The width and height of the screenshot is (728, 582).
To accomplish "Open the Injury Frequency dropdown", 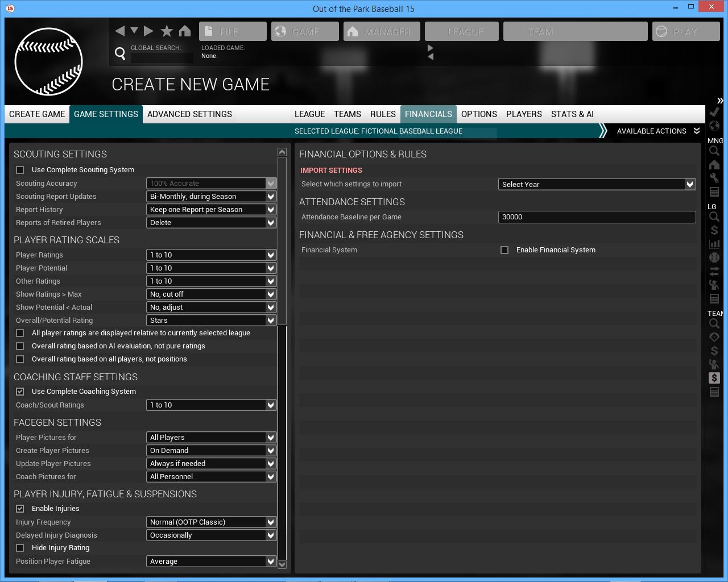I will (x=211, y=522).
